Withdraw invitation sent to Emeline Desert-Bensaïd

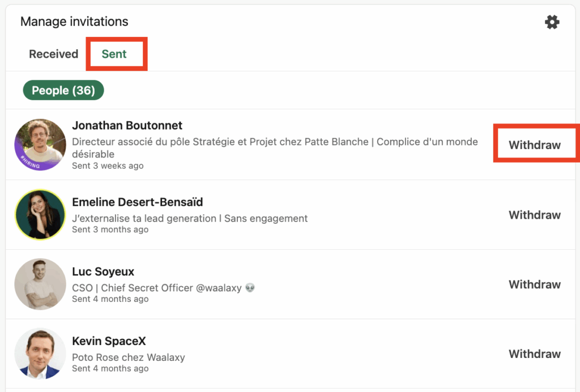tap(534, 215)
